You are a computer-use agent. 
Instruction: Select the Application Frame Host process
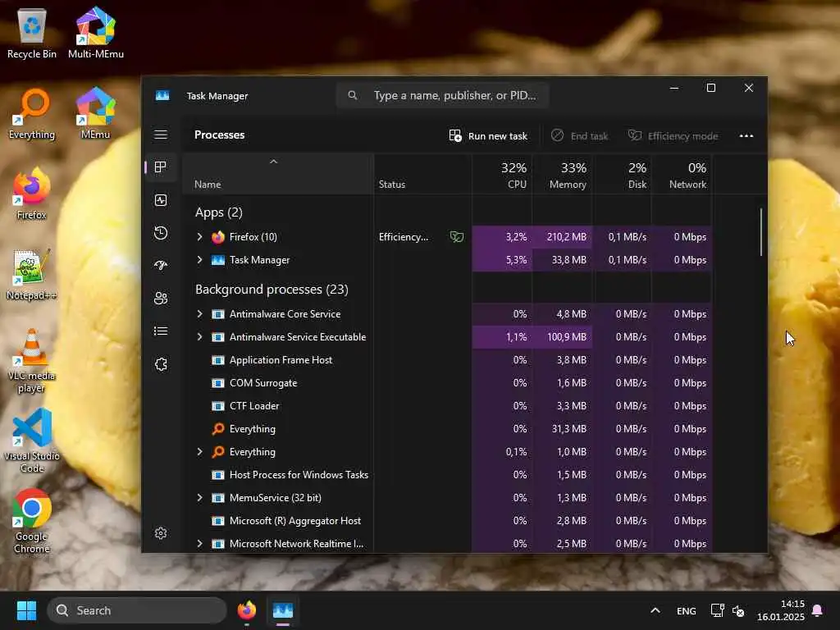[x=447, y=360]
